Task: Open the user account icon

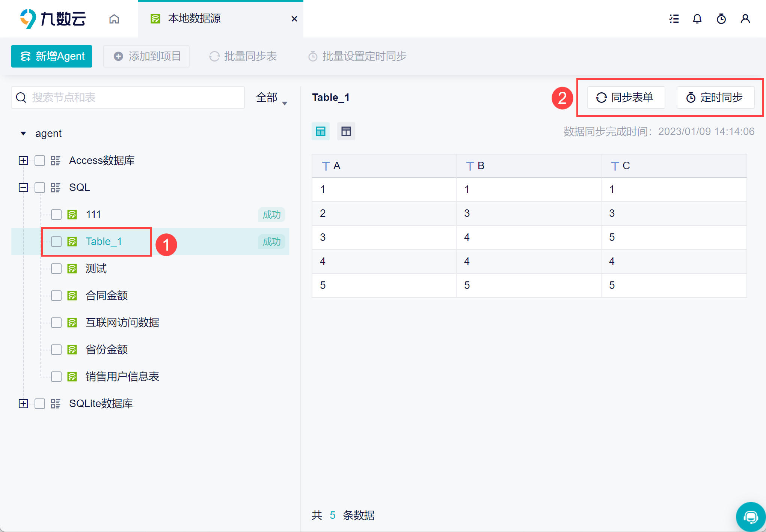Action: coord(745,19)
